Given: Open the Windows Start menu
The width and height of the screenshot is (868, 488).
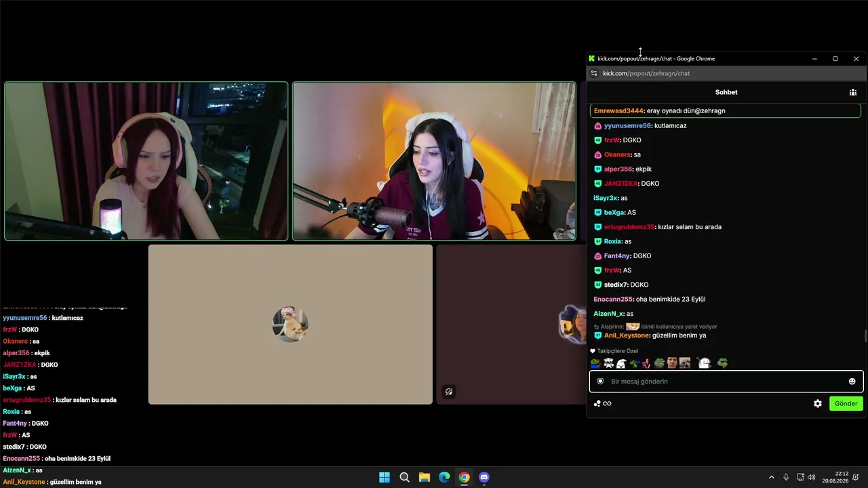Looking at the screenshot, I should pos(384,477).
